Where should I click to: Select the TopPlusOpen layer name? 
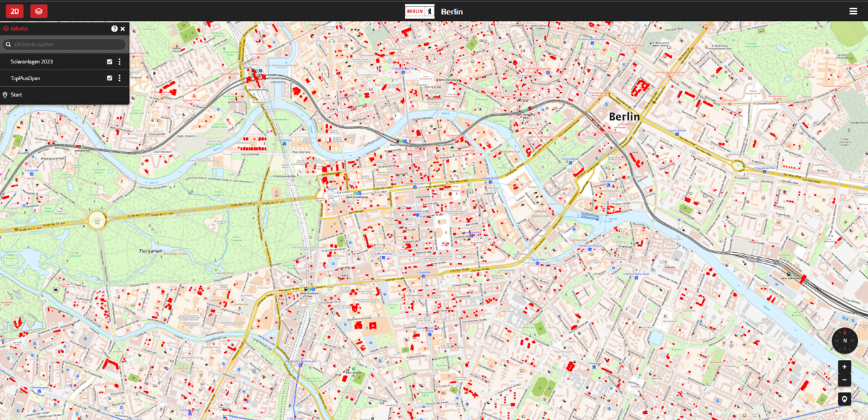[25, 78]
